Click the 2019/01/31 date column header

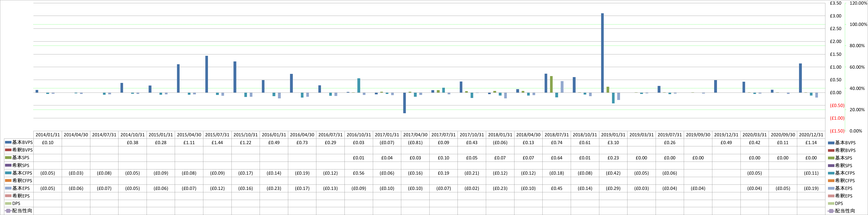[613, 135]
